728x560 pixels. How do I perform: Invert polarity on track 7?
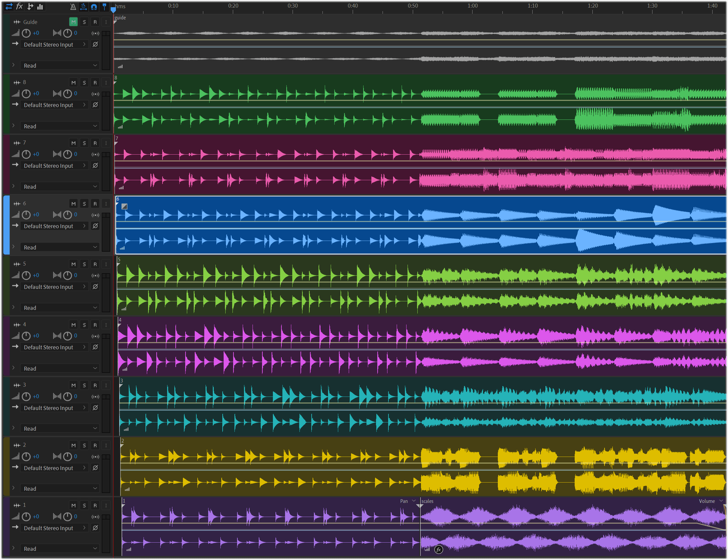coord(95,165)
